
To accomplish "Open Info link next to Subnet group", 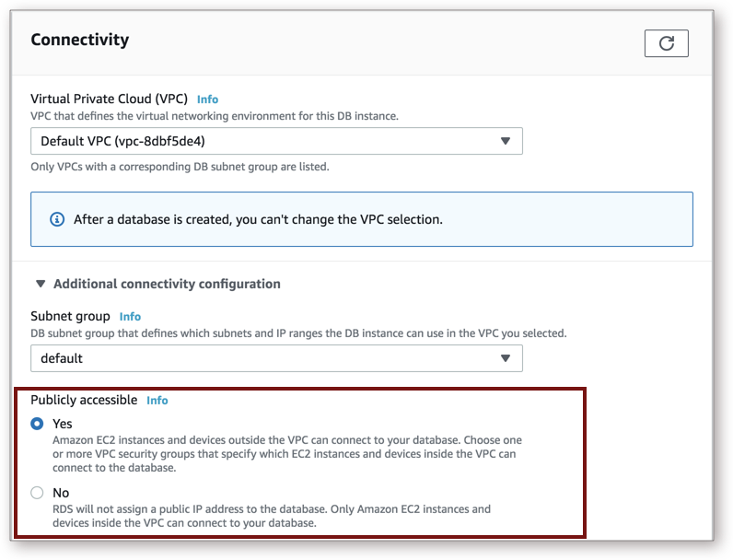I will coord(130,317).
